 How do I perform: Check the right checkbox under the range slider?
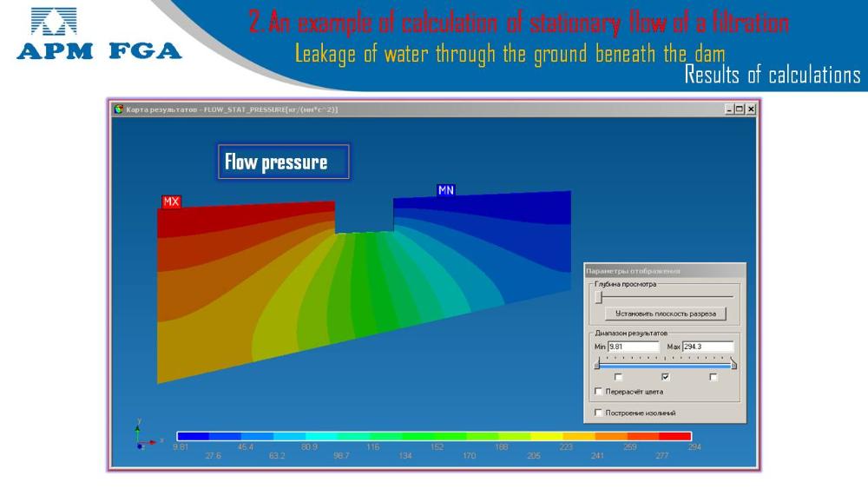point(713,377)
